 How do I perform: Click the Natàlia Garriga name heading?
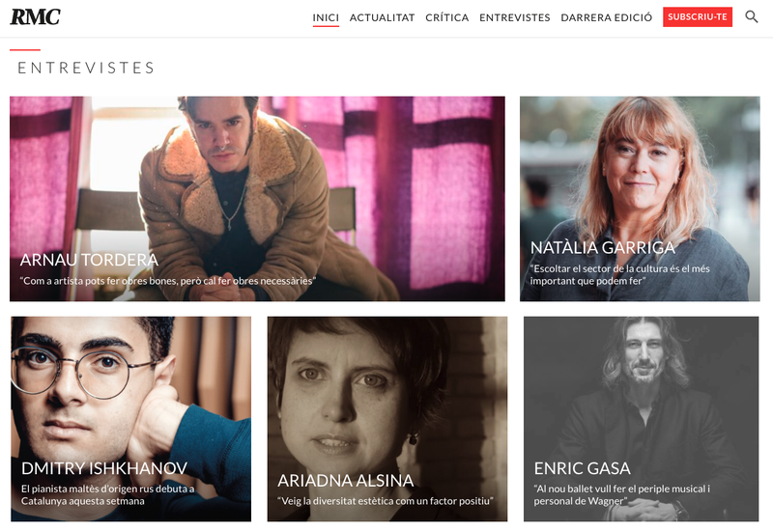(x=603, y=248)
